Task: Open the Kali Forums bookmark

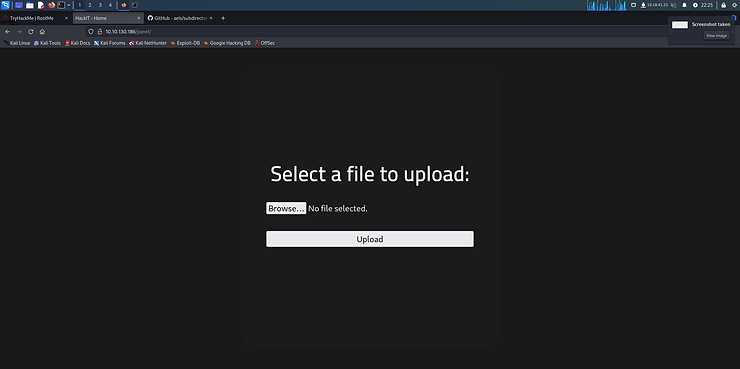Action: (109, 43)
